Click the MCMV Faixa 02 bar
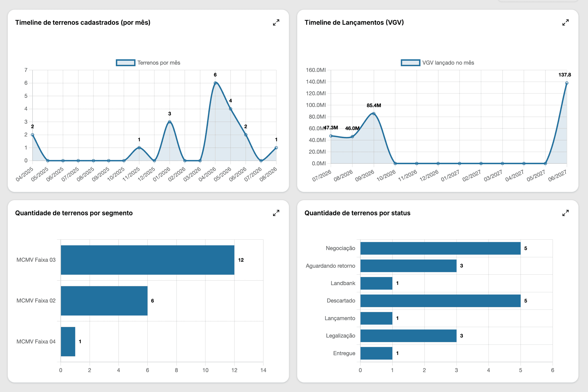The image size is (588, 392). coord(104,301)
